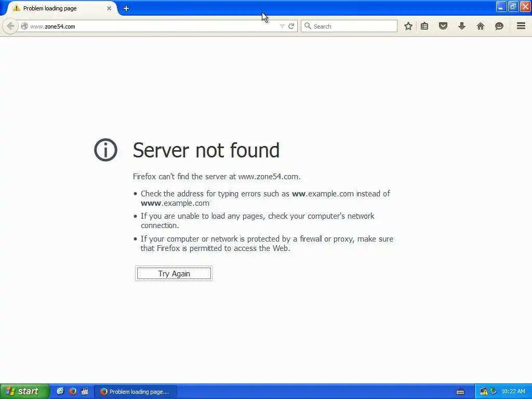Click the warning icon on tab
The width and height of the screenshot is (532, 399).
coord(16,8)
